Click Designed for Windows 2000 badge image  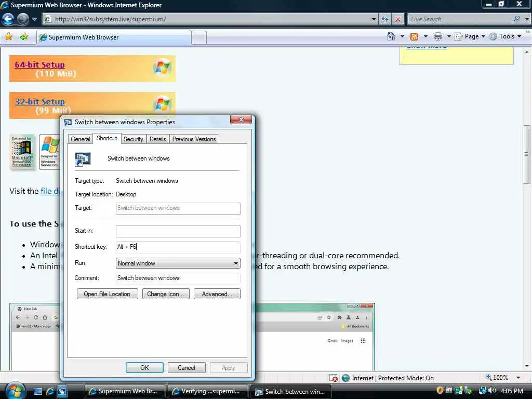(x=22, y=152)
